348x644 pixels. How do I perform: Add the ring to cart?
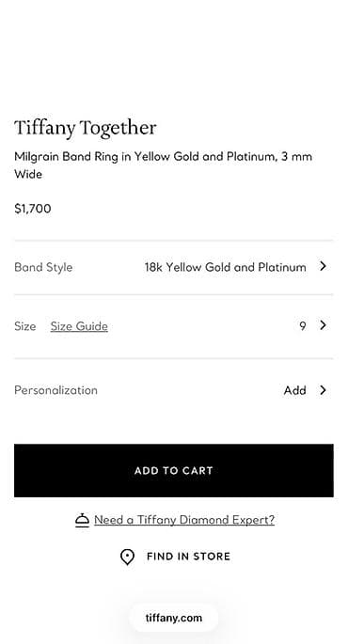[174, 470]
